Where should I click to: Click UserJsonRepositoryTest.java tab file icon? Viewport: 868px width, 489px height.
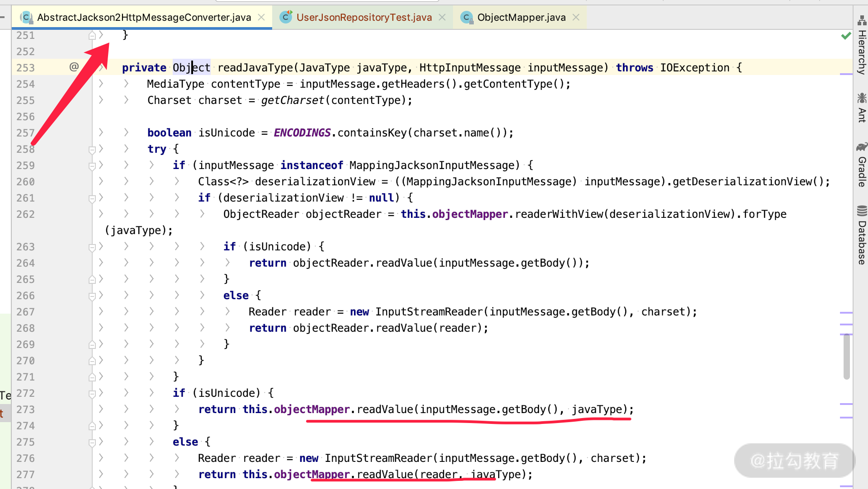point(286,17)
